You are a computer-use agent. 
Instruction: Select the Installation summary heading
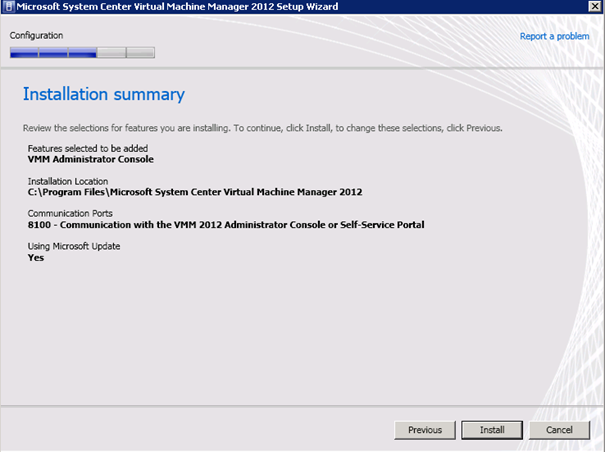[104, 94]
